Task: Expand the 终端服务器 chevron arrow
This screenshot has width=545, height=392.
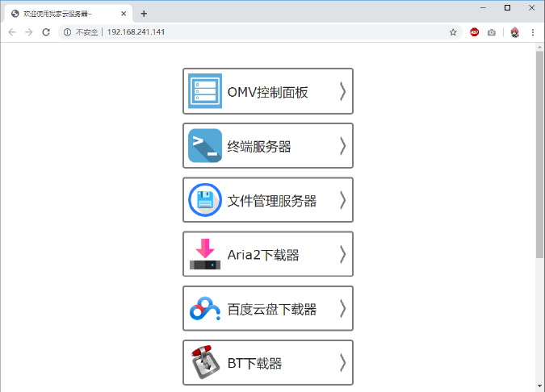Action: pyautogui.click(x=342, y=146)
